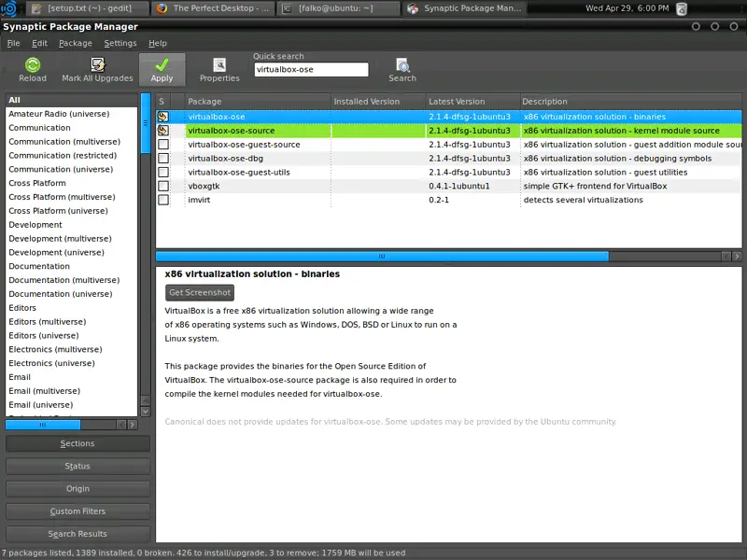Image resolution: width=747 pixels, height=560 pixels.
Task: Sort by the S status column header
Action: [162, 102]
